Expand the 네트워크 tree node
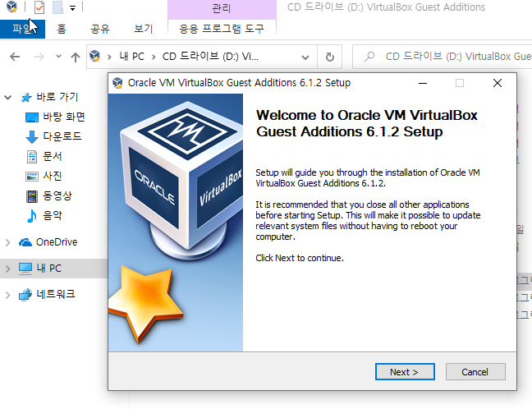532x409 pixels. click(8, 295)
